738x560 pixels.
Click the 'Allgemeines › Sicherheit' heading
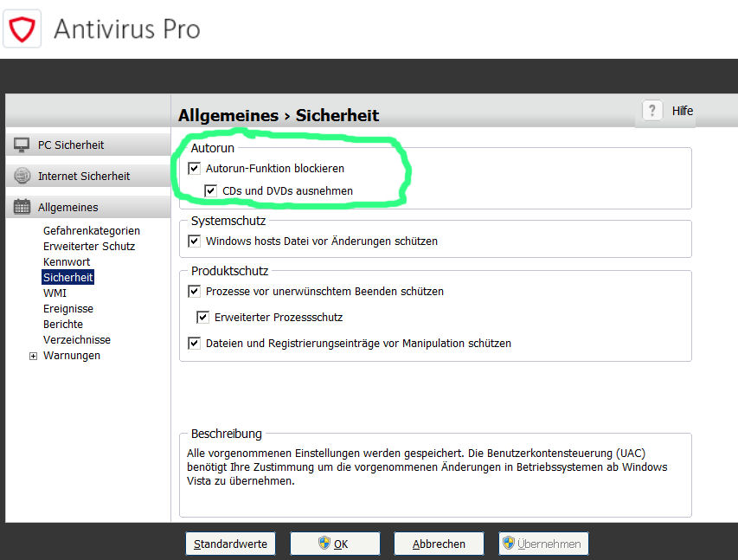(x=279, y=115)
